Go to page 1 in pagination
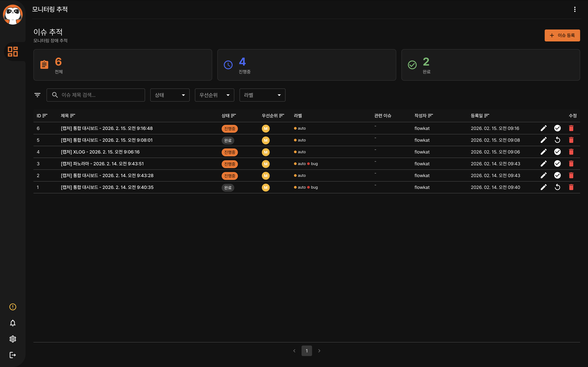This screenshot has height=367, width=588. (307, 351)
